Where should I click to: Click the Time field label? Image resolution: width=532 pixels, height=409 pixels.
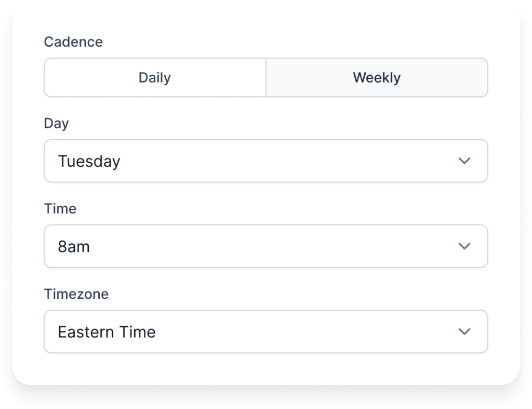tap(60, 208)
